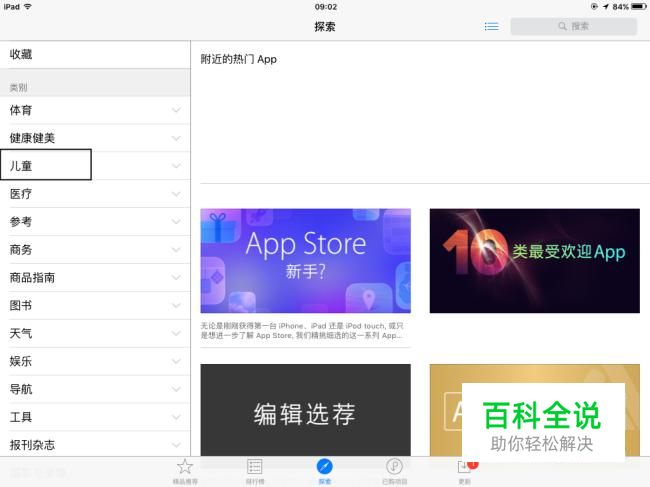Screen dimensions: 650x487
Task: Tap the location arrow status icon
Action: [606, 7]
